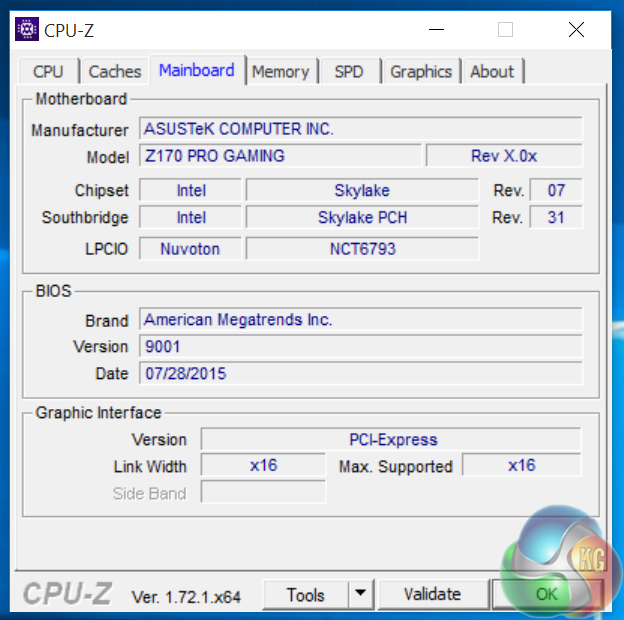This screenshot has height=620, width=624.
Task: Switch to the CPU tab
Action: (49, 72)
